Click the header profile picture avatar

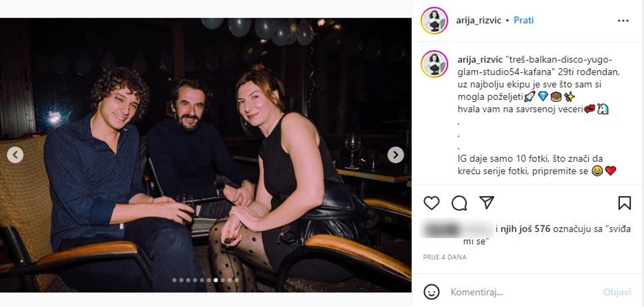pyautogui.click(x=434, y=20)
